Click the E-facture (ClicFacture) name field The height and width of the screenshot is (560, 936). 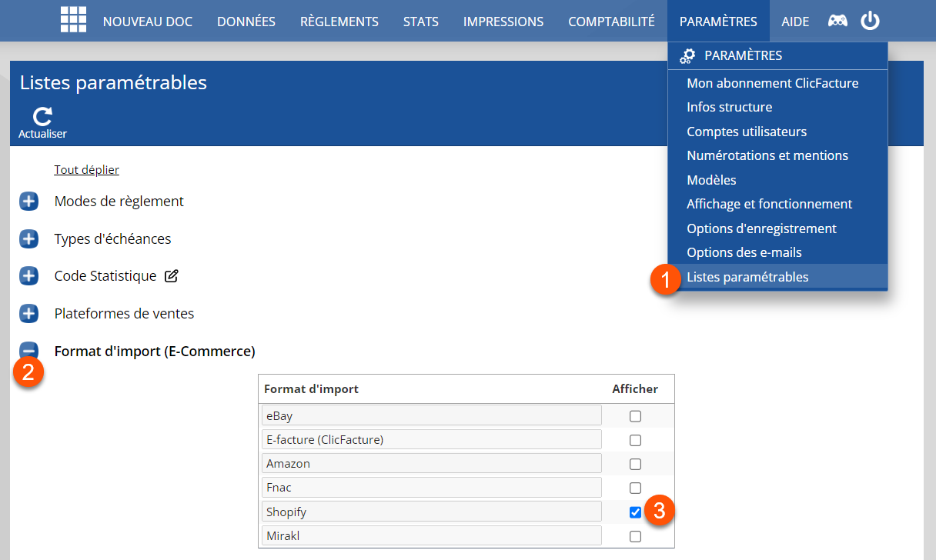[x=431, y=440]
